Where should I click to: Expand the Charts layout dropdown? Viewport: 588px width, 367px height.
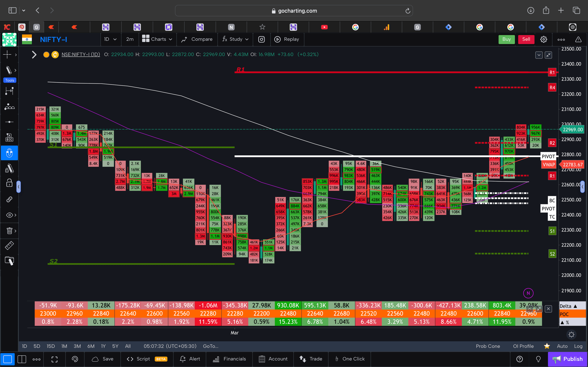[157, 39]
